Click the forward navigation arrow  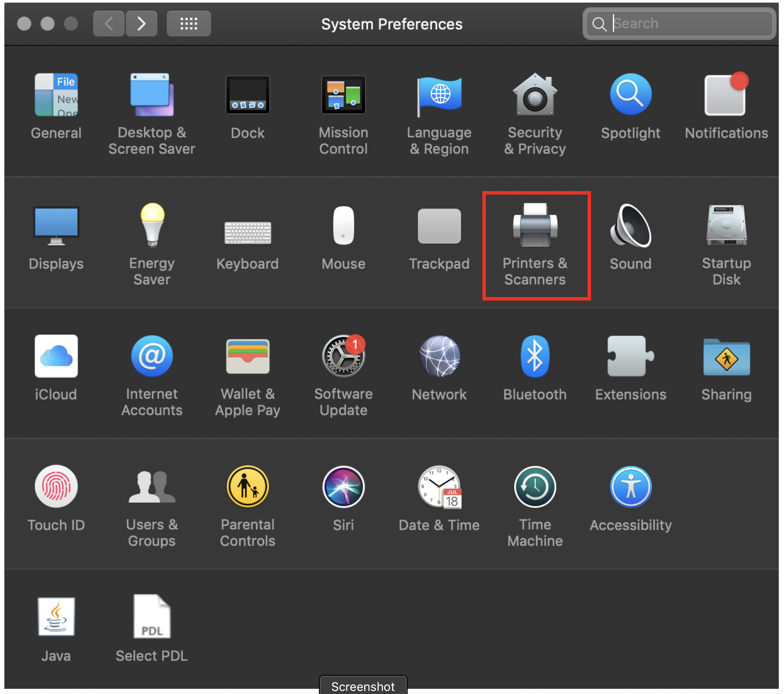click(x=141, y=23)
